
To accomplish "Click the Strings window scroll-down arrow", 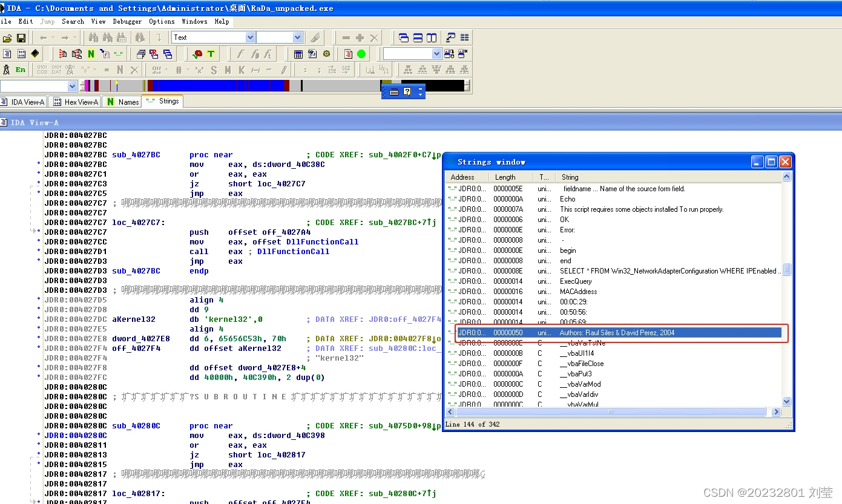I will point(787,401).
